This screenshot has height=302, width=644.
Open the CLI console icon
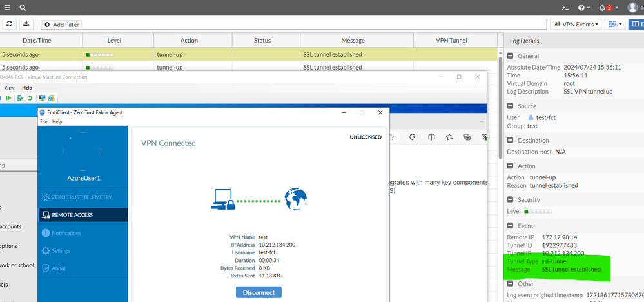[x=565, y=7]
